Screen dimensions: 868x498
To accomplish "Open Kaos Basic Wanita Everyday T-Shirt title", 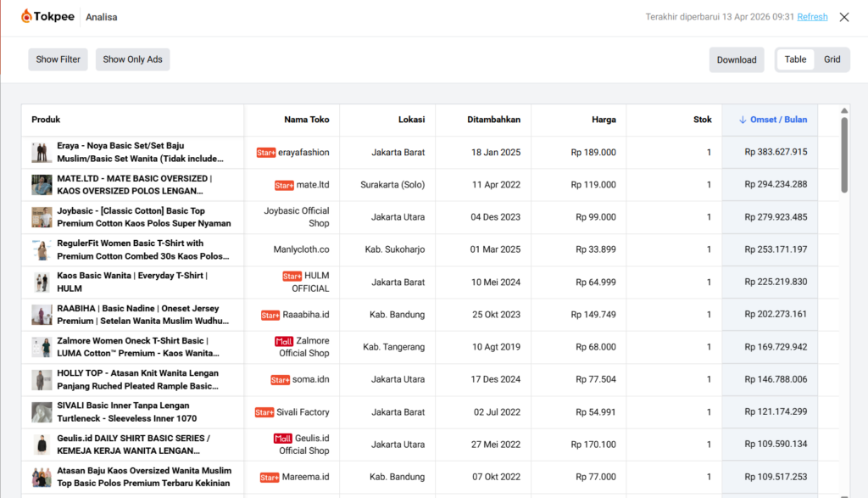I will (132, 282).
